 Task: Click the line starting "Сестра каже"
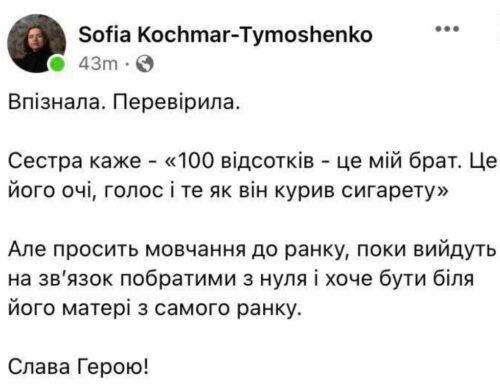tap(252, 162)
